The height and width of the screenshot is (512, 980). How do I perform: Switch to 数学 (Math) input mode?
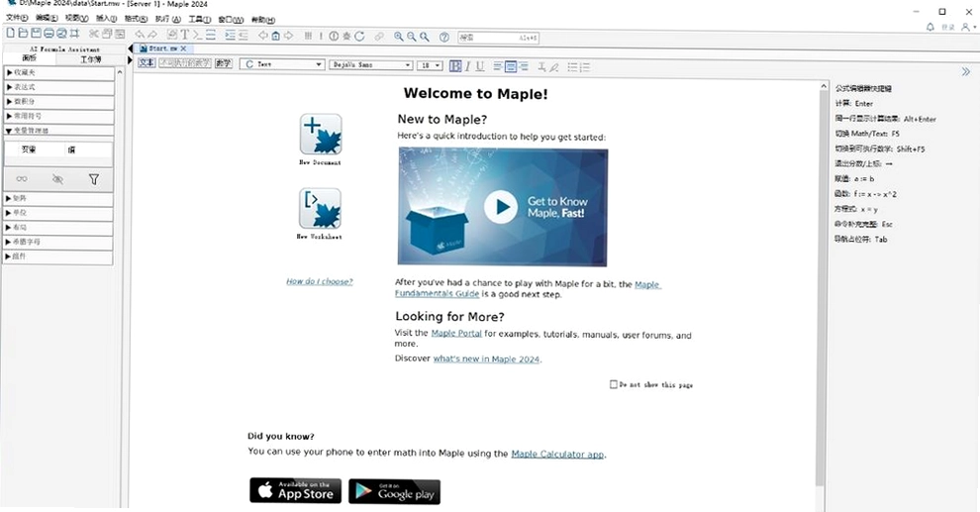click(x=224, y=63)
